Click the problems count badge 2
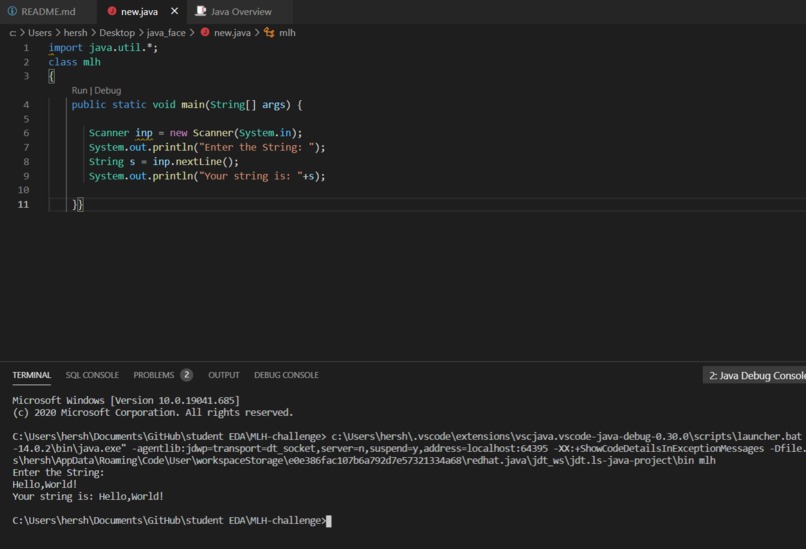806x549 pixels. (187, 375)
